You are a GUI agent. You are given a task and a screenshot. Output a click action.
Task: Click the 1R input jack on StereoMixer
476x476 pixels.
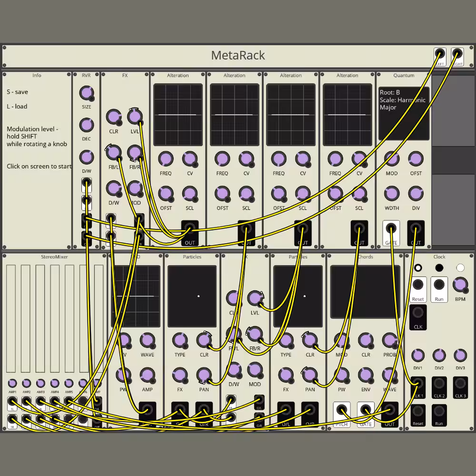[x=12, y=419]
